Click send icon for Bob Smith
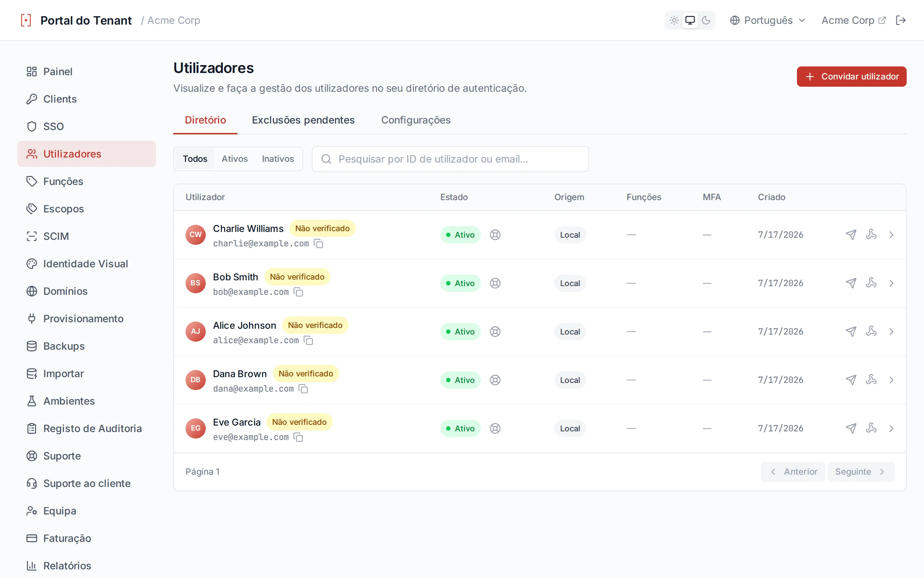The height and width of the screenshot is (578, 924). 851,283
